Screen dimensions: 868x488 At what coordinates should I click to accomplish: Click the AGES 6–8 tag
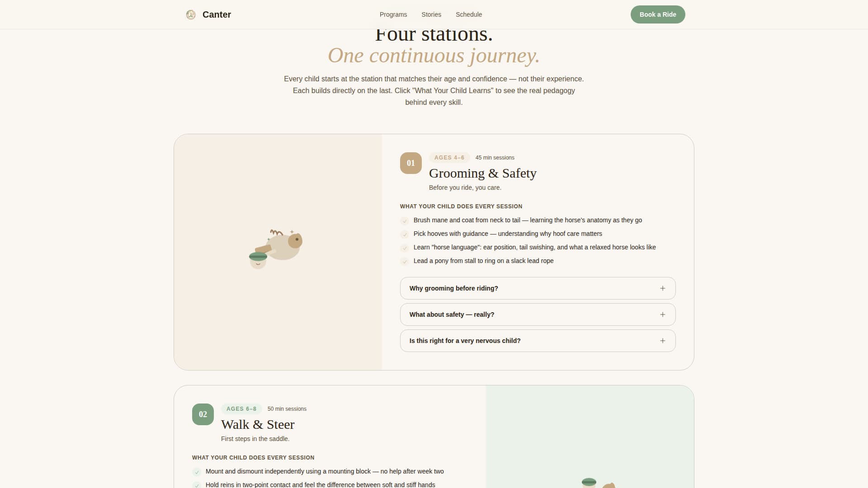(241, 409)
